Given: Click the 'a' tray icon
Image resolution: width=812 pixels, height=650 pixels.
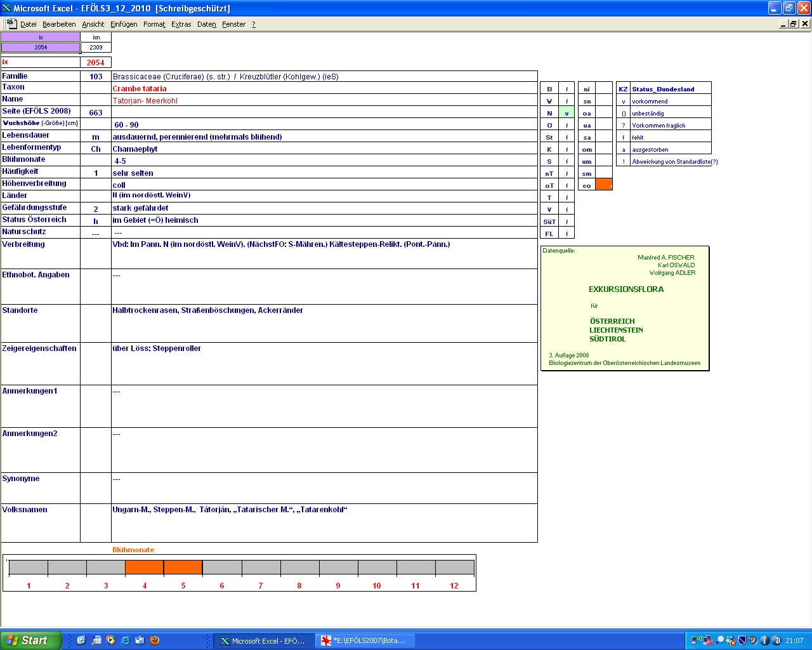Looking at the screenshot, I should click(776, 640).
